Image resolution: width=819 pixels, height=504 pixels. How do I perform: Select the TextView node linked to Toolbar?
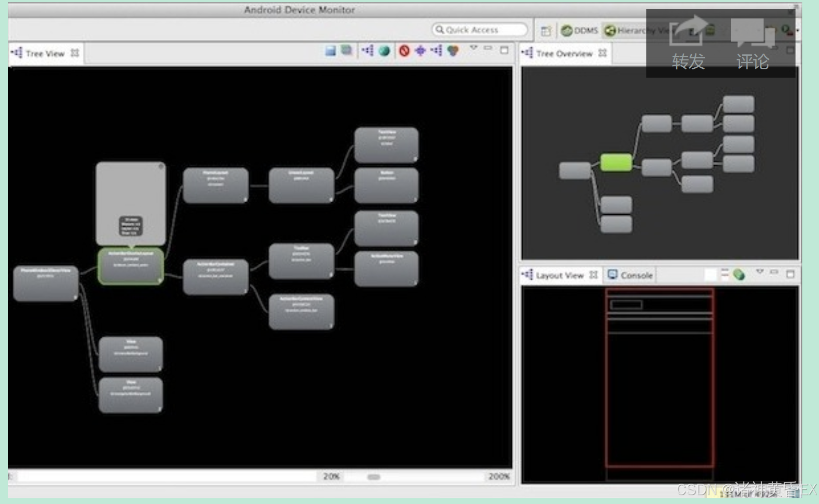coord(387,228)
